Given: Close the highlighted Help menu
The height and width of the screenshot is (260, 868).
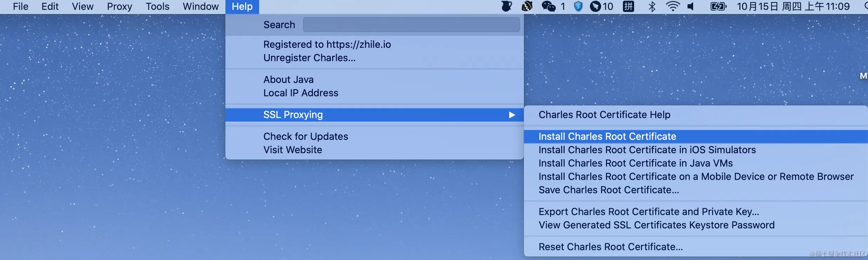Looking at the screenshot, I should point(242,6).
